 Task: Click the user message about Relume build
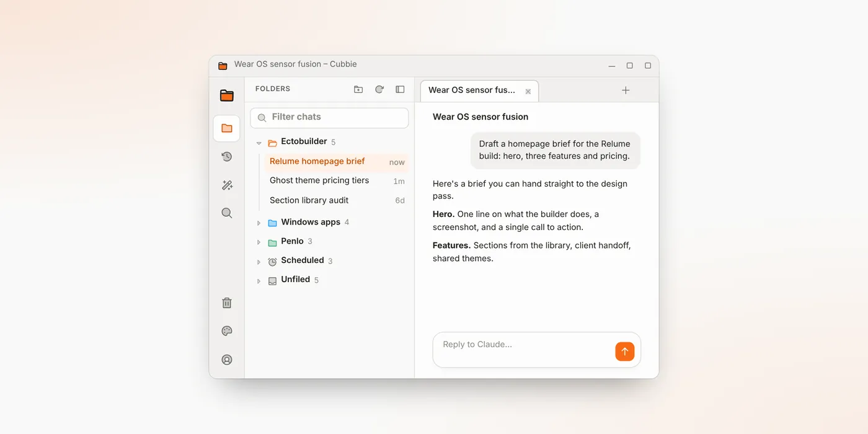(555, 150)
